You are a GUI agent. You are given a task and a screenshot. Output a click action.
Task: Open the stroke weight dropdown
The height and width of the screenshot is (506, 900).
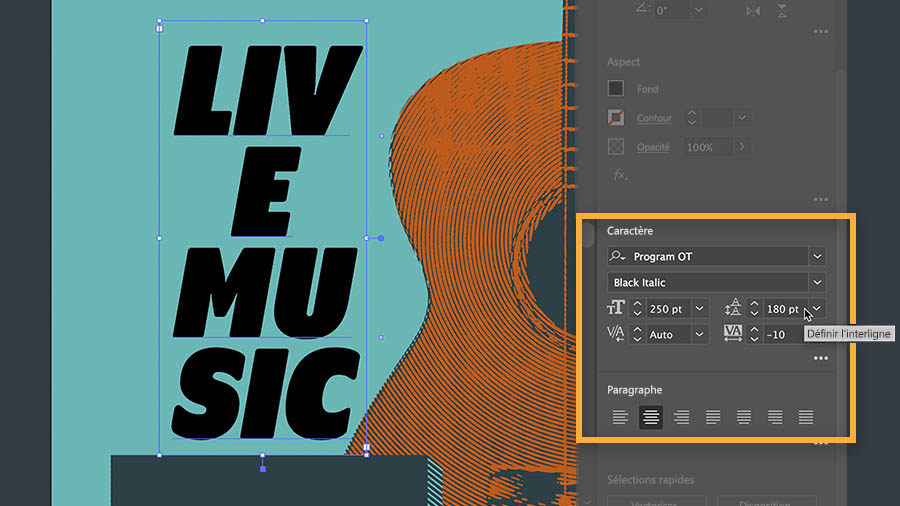pos(742,118)
